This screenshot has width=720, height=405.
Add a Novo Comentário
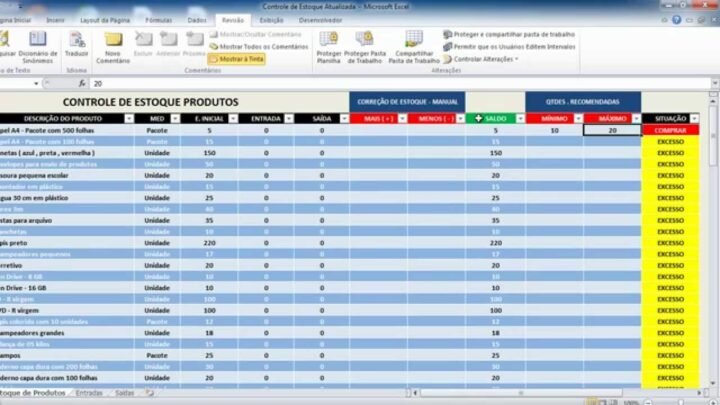coord(113,43)
